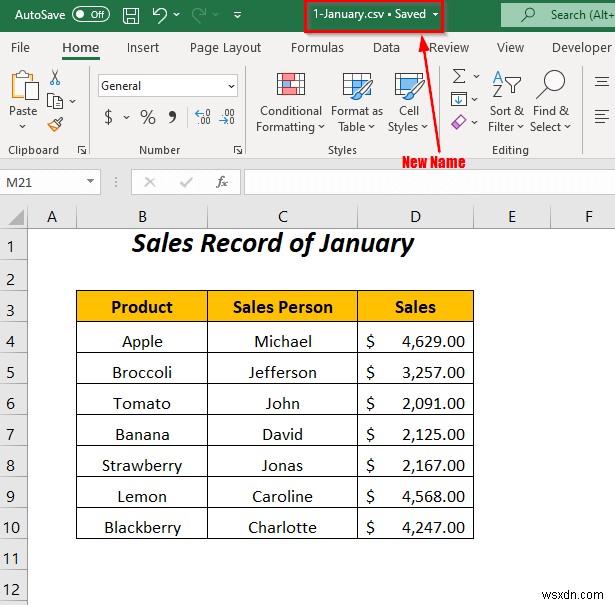Click the Insert Function fx icon

(x=222, y=182)
